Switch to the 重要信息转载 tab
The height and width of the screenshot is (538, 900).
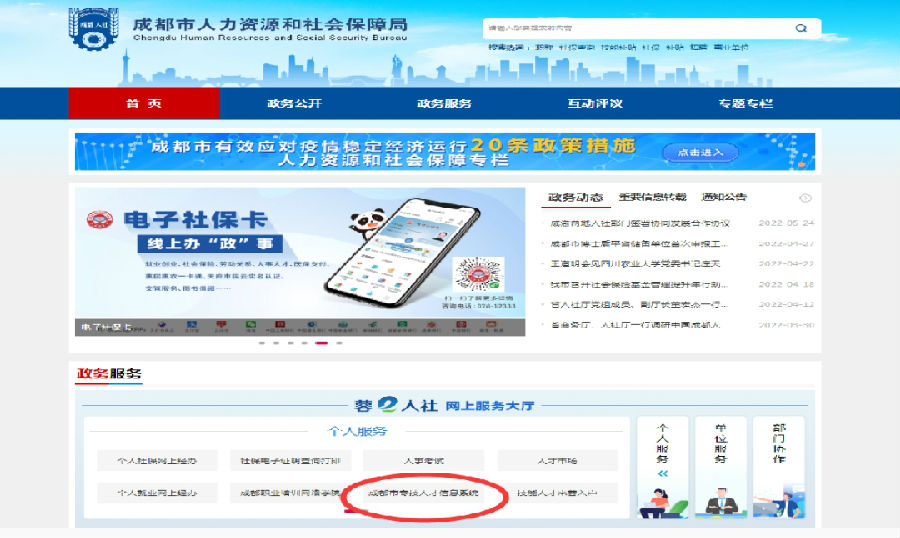652,197
